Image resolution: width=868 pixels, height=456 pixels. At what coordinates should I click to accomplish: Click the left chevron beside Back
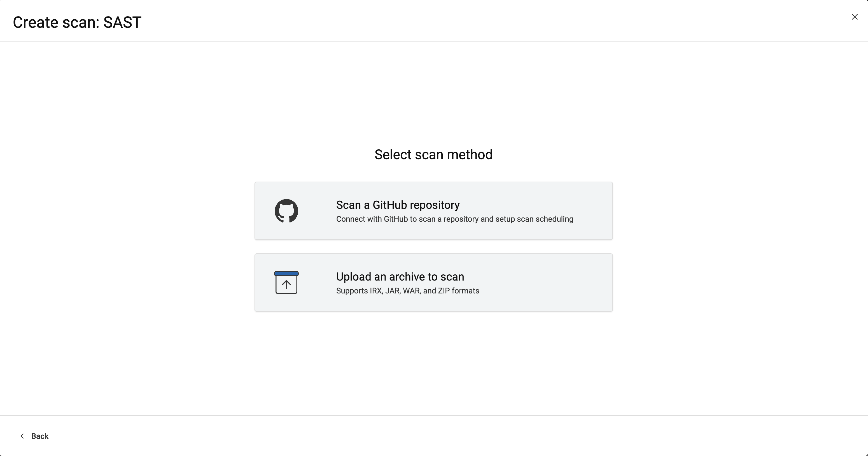(22, 436)
